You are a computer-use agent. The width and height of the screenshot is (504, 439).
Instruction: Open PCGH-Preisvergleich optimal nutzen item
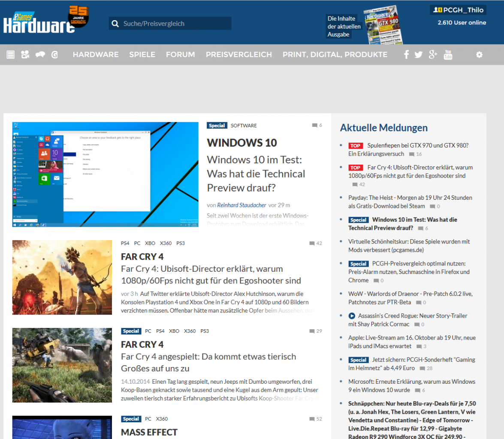[x=409, y=272]
